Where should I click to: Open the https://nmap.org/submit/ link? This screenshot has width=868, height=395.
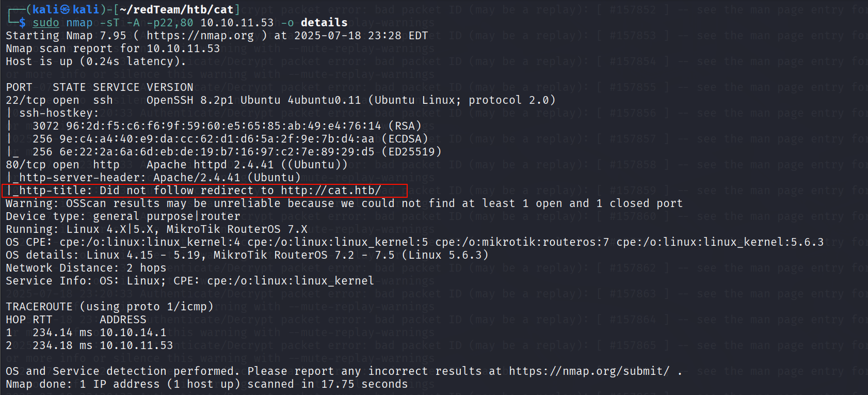tap(589, 371)
